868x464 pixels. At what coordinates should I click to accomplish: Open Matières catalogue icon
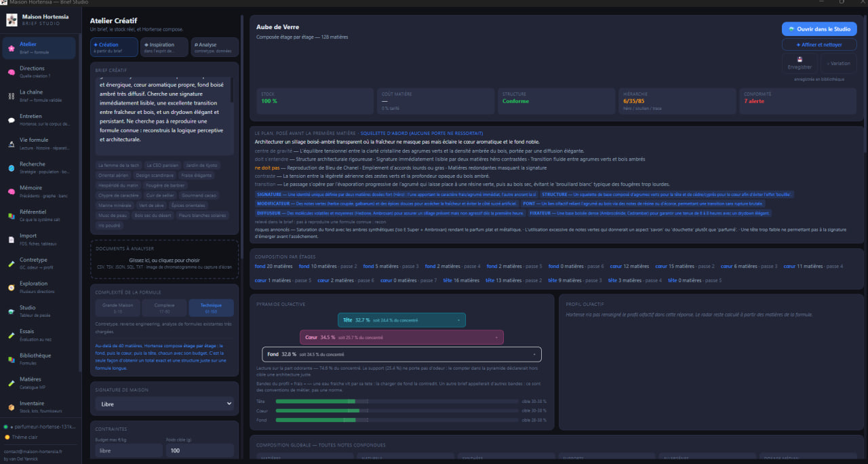click(x=12, y=383)
